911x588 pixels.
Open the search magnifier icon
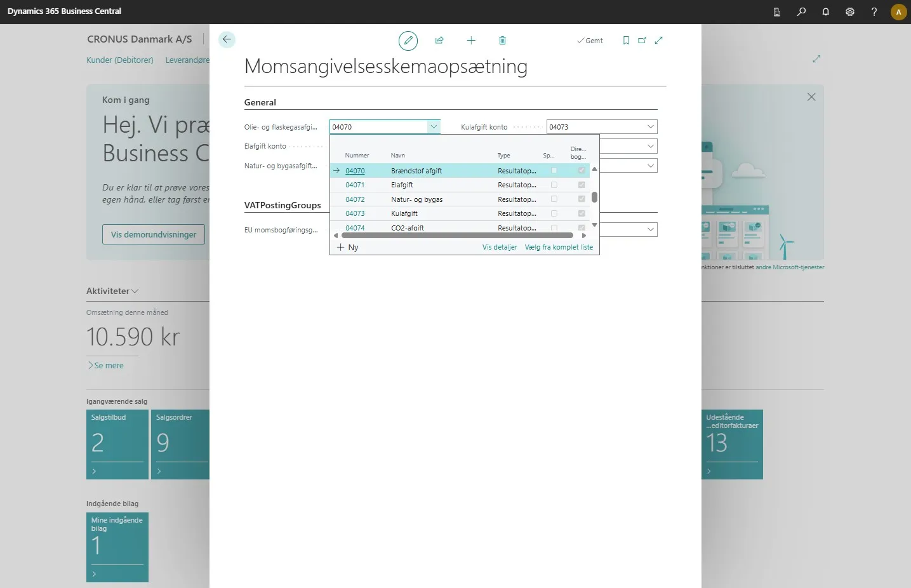801,12
